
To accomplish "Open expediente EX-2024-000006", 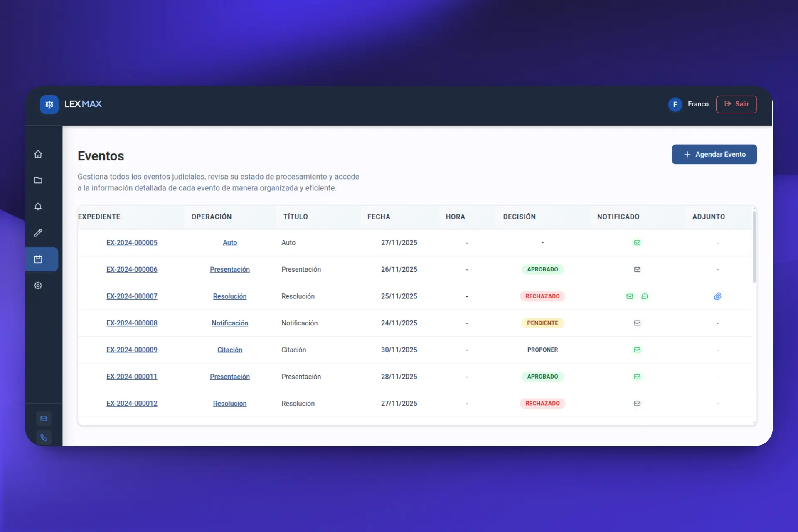I will coord(132,269).
